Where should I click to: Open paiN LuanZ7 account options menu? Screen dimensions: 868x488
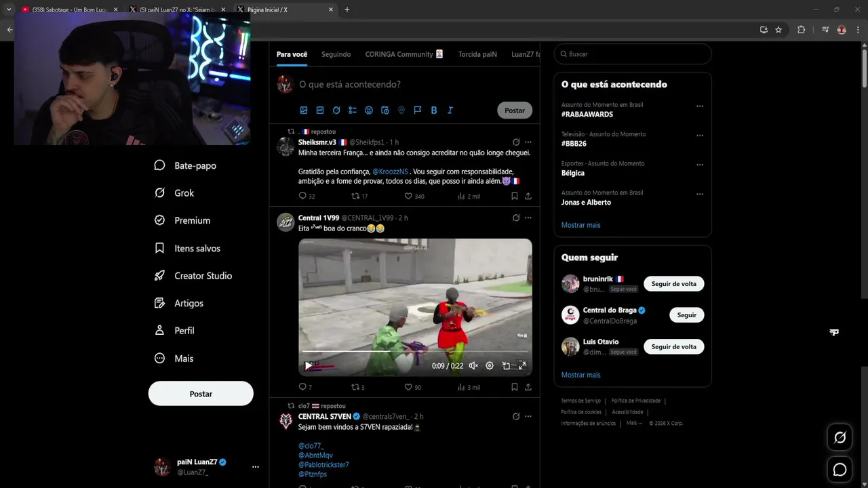coord(256,467)
